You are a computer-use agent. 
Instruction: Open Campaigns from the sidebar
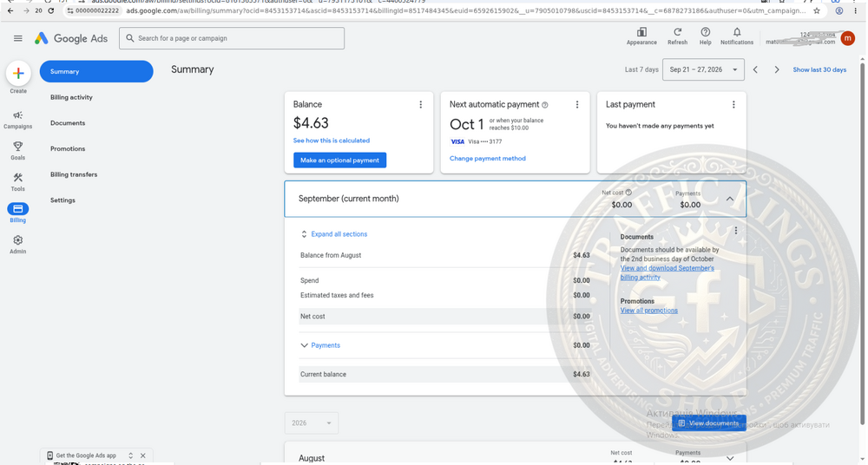point(17,120)
